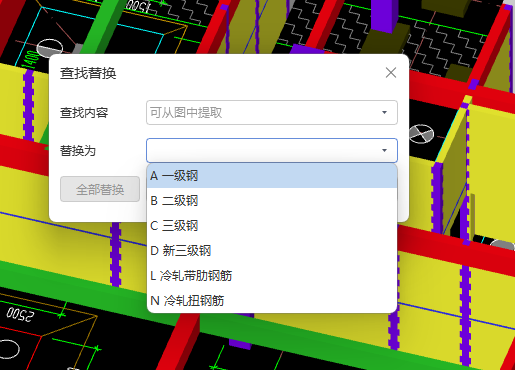Screen dimensions: 515x370
Task: Open the 查找内容 dropdown arrow
Action: tap(384, 113)
